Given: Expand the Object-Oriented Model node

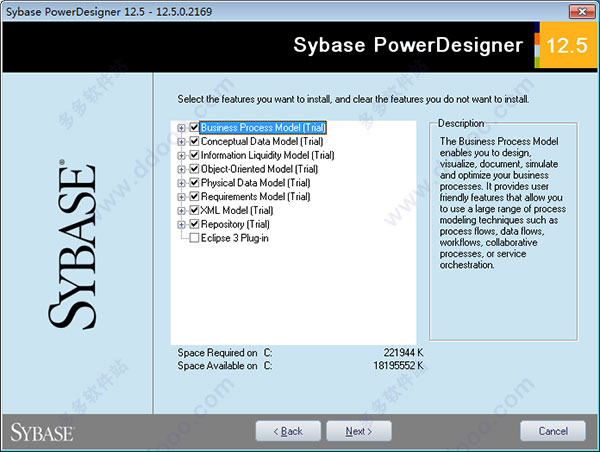Looking at the screenshot, I should (x=181, y=169).
